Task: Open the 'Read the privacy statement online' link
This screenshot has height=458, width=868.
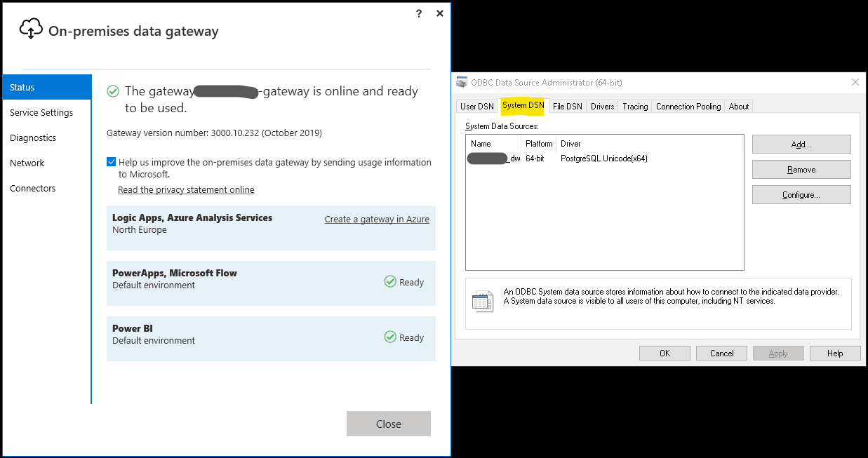Action: click(x=186, y=189)
